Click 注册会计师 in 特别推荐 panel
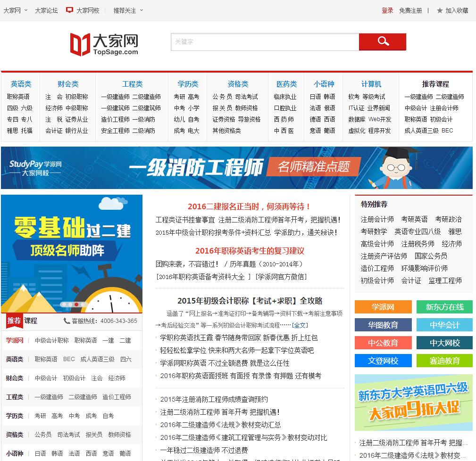This screenshot has height=461, width=476. pyautogui.click(x=377, y=219)
